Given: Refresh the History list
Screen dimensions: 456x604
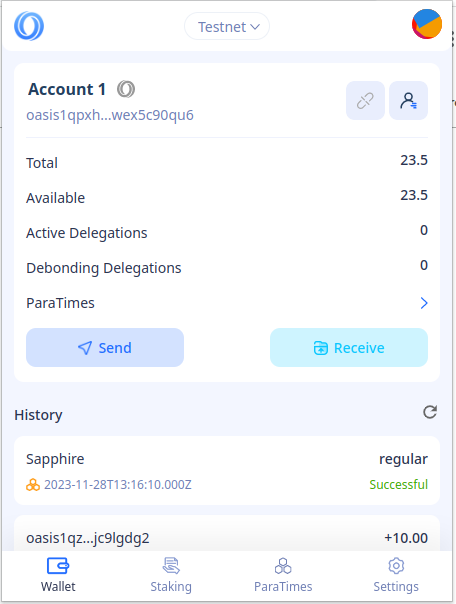Looking at the screenshot, I should (430, 412).
